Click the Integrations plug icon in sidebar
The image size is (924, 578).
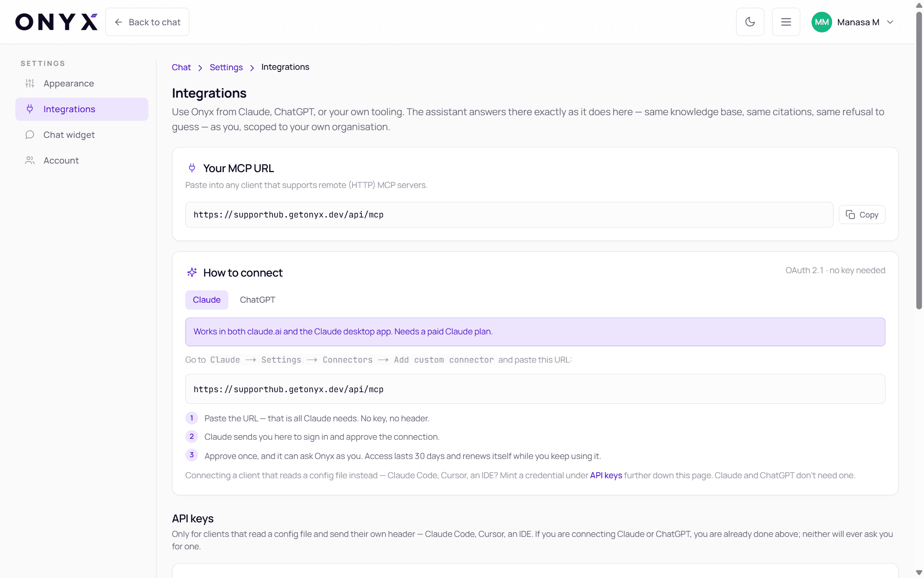(x=30, y=109)
